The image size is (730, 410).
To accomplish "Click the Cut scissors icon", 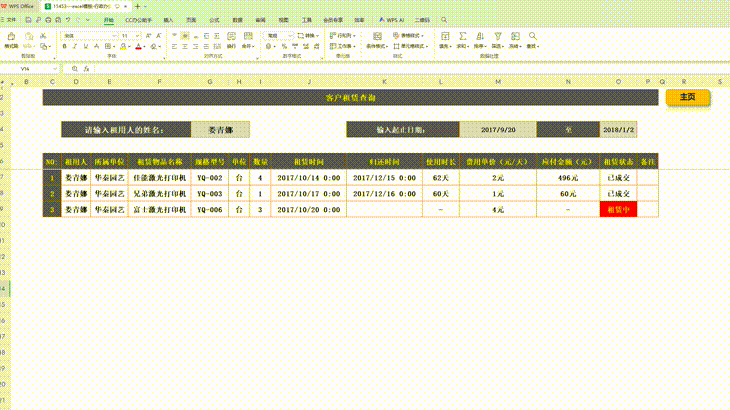I will (x=43, y=36).
